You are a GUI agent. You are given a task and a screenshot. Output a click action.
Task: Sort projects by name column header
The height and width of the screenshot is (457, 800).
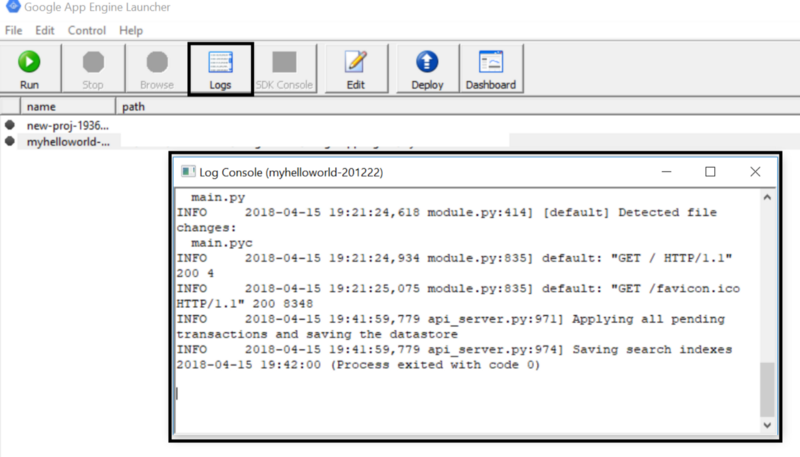pos(41,106)
